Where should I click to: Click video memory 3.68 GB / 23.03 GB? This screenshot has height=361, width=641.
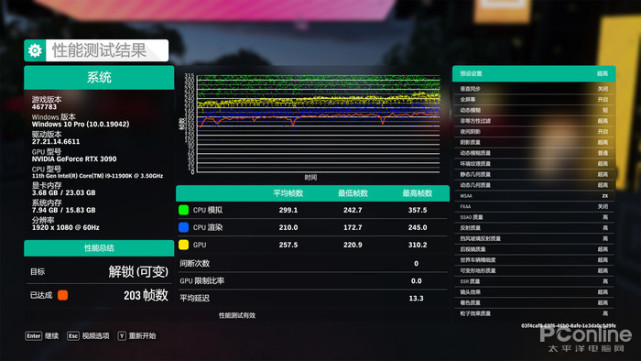[x=63, y=193]
